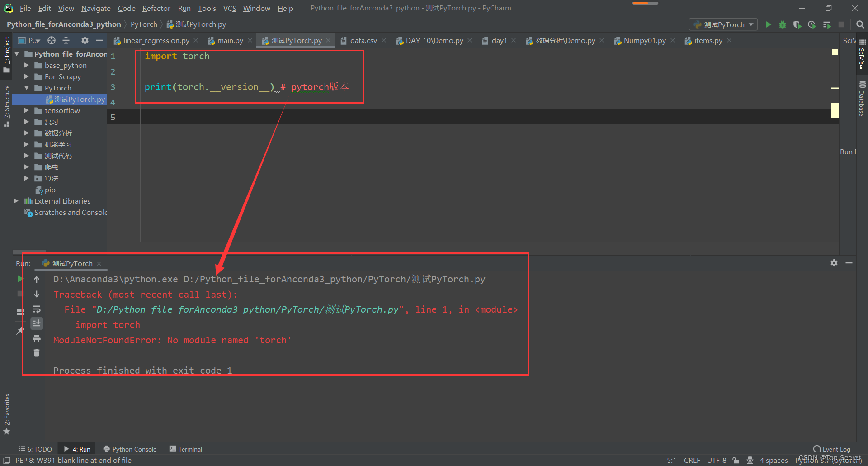Screen dimensions: 868x466
Task: Open the Profiler run icon in the toolbar
Action: tap(812, 24)
